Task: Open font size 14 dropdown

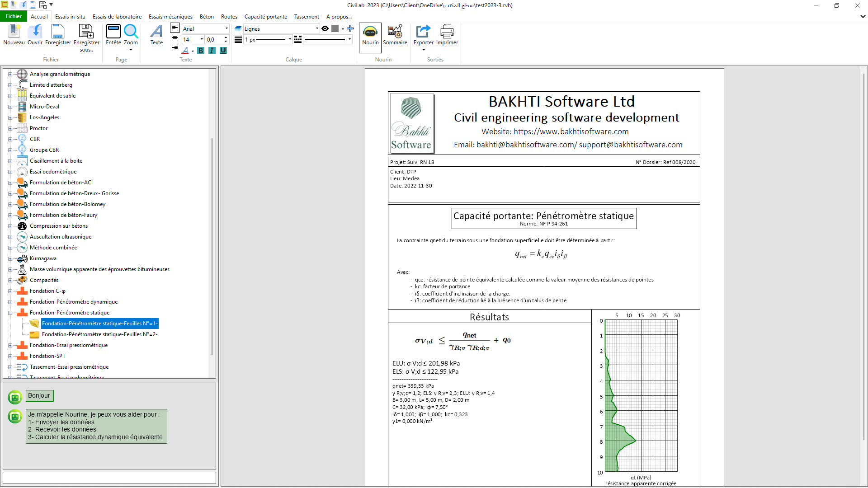Action: (x=202, y=39)
